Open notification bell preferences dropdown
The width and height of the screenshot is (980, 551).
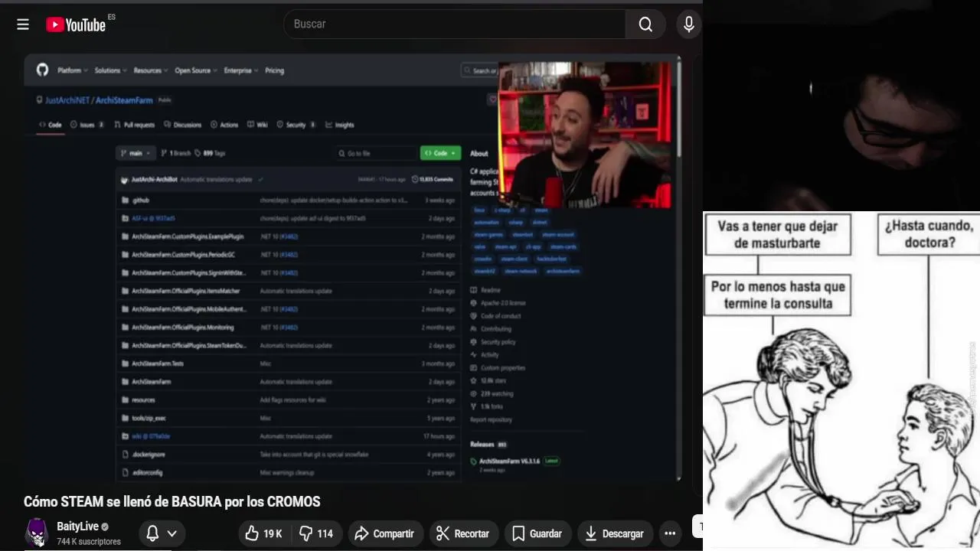(x=162, y=533)
